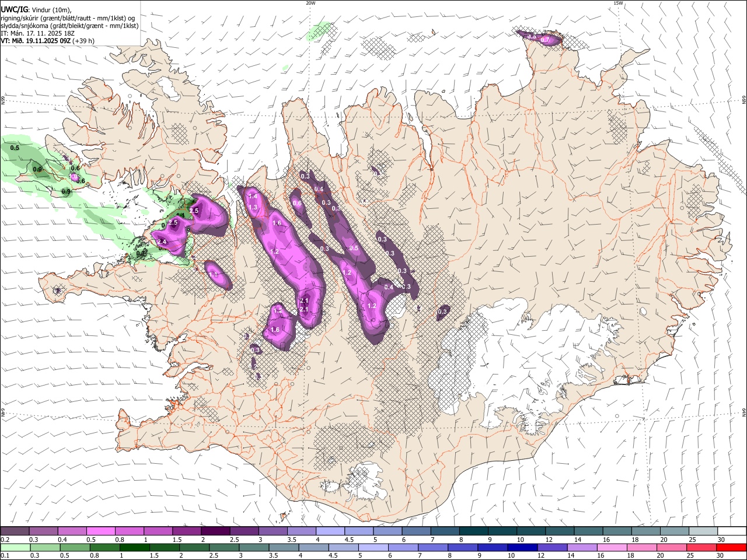Click the '20W' longitude label
Image resolution: width=747 pixels, height=560 pixels.
coord(311,3)
